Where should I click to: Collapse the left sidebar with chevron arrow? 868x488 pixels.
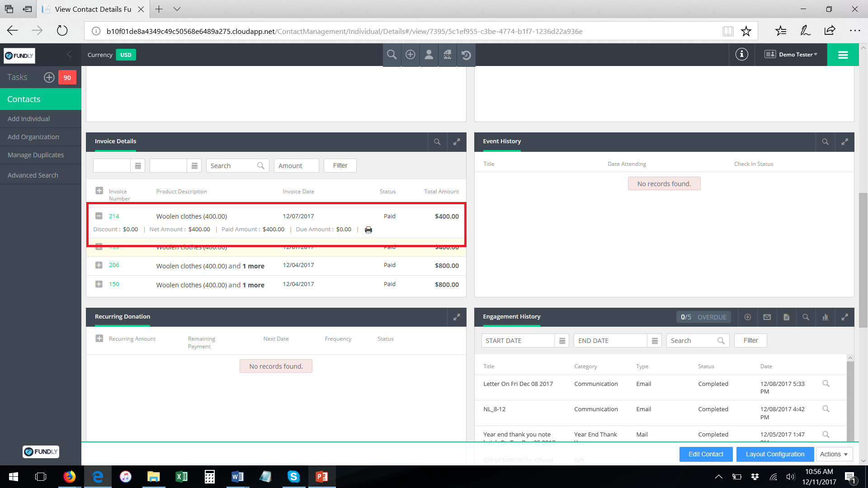click(70, 55)
